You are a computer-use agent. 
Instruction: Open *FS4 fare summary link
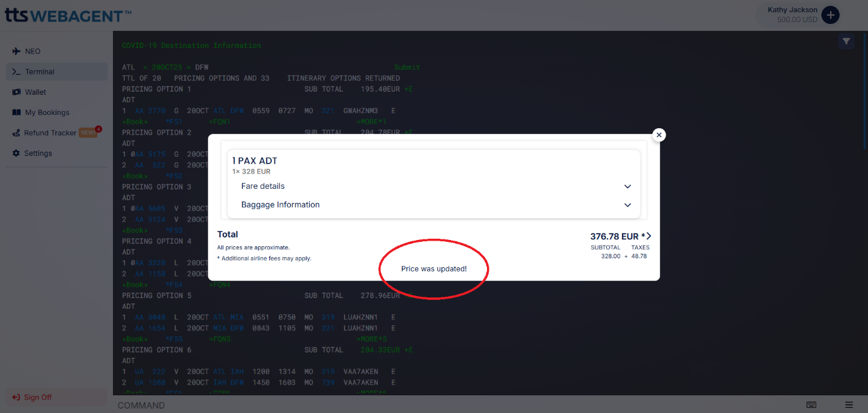coord(173,284)
